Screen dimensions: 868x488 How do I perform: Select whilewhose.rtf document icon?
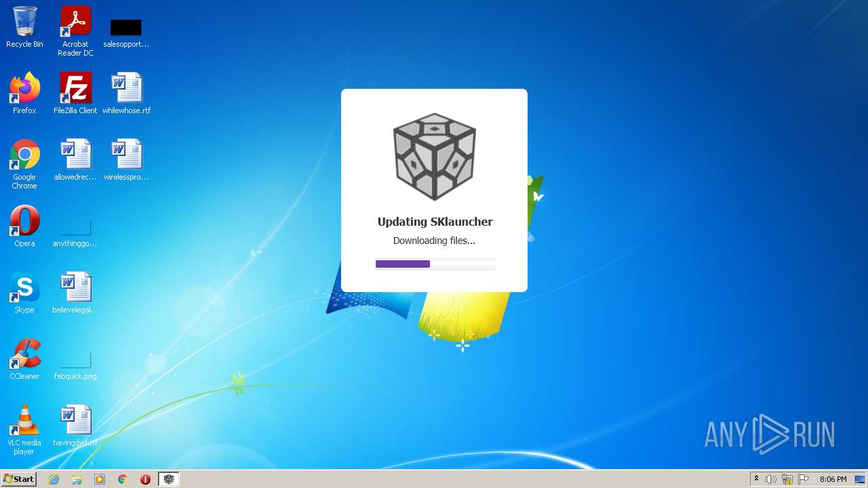point(127,93)
